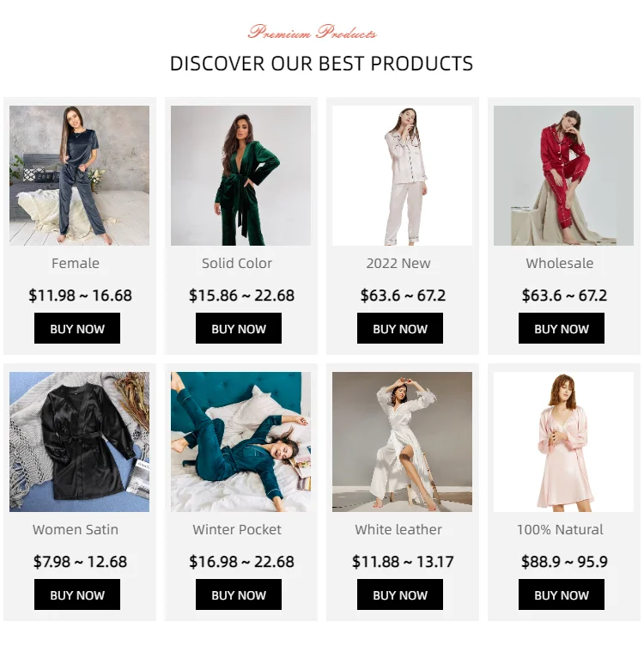644x646 pixels.
Task: Click BUY NOW under Winter Pocket product
Action: [239, 594]
